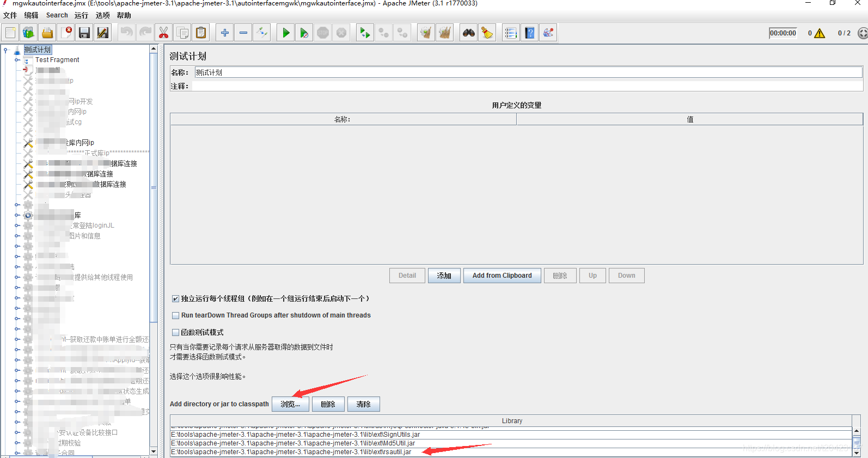Enable 函数测试模式 checkbox
868x458 pixels.
[175, 332]
